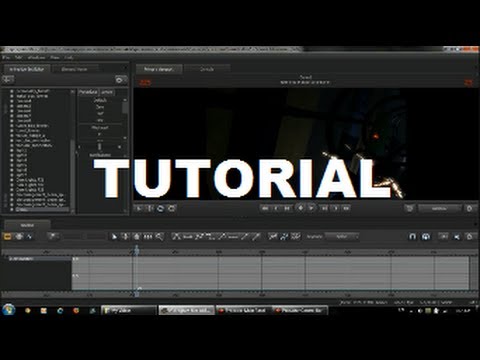The width and height of the screenshot is (480, 360).
Task: Select the Graph Editor mode icon in timeline toolbar
Action: coord(30,236)
